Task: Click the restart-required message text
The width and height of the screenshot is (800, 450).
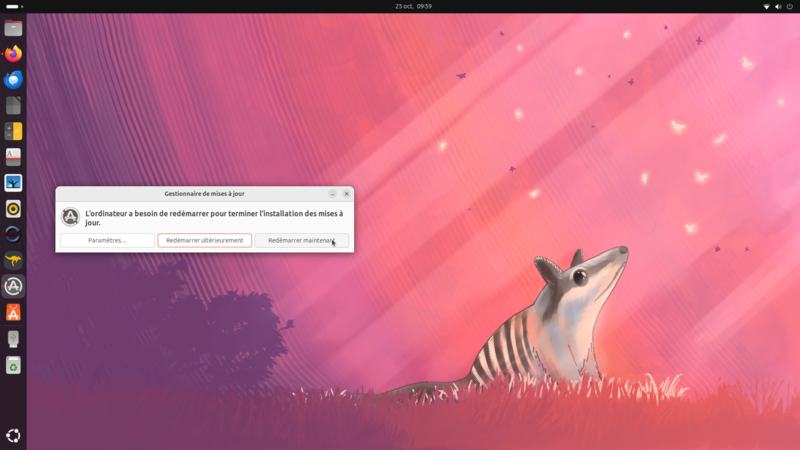Action: 214,218
